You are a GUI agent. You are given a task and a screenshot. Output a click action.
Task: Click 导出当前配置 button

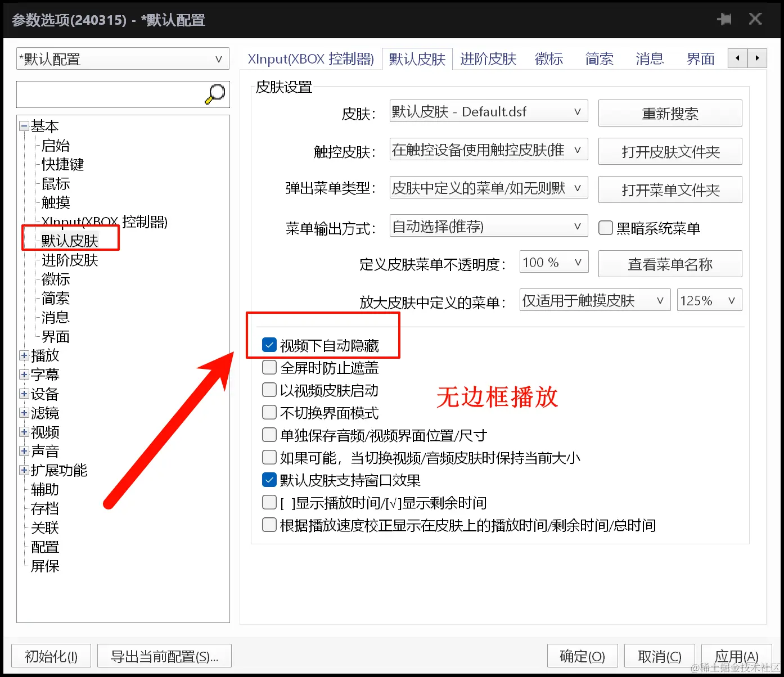164,656
